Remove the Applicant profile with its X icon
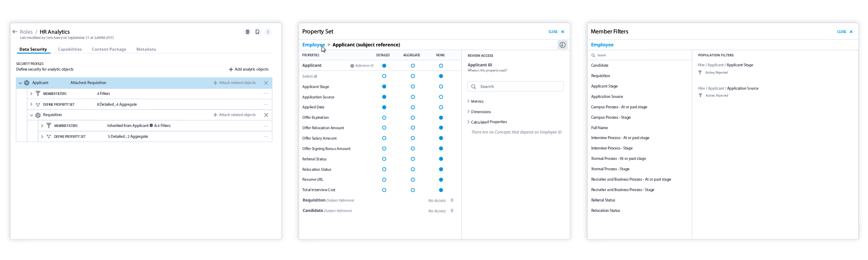868x260 pixels. point(266,83)
